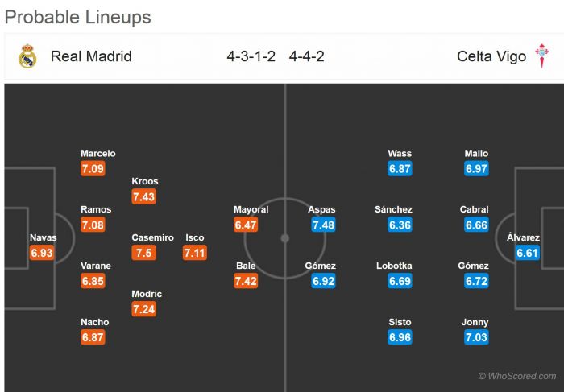
Task: Click the WhoScored.com copyright watermark
Action: coord(516,376)
